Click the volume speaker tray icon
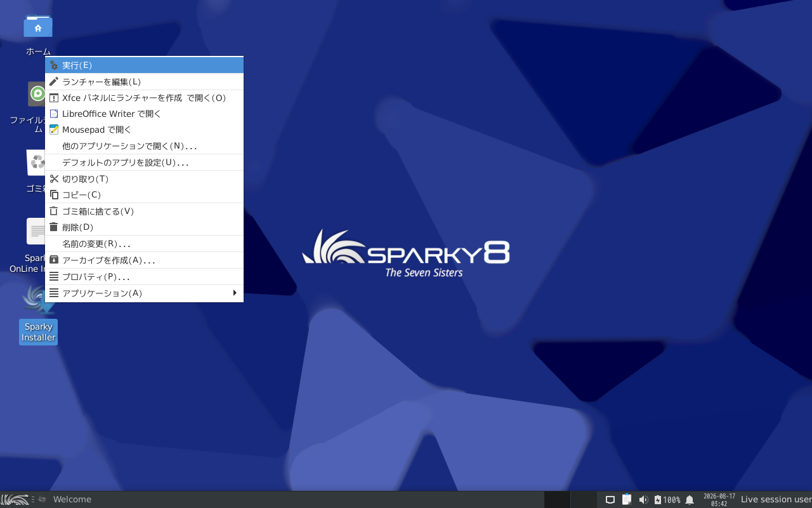Viewport: 812px width, 508px height. (643, 500)
